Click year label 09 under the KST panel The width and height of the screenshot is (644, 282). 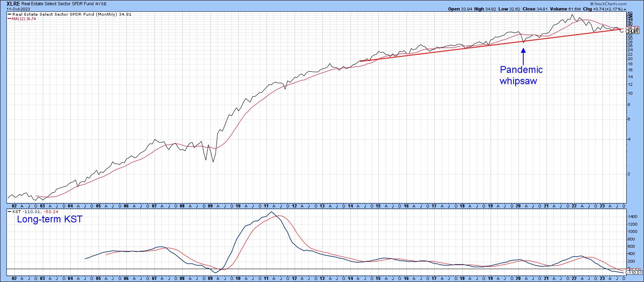click(x=210, y=278)
